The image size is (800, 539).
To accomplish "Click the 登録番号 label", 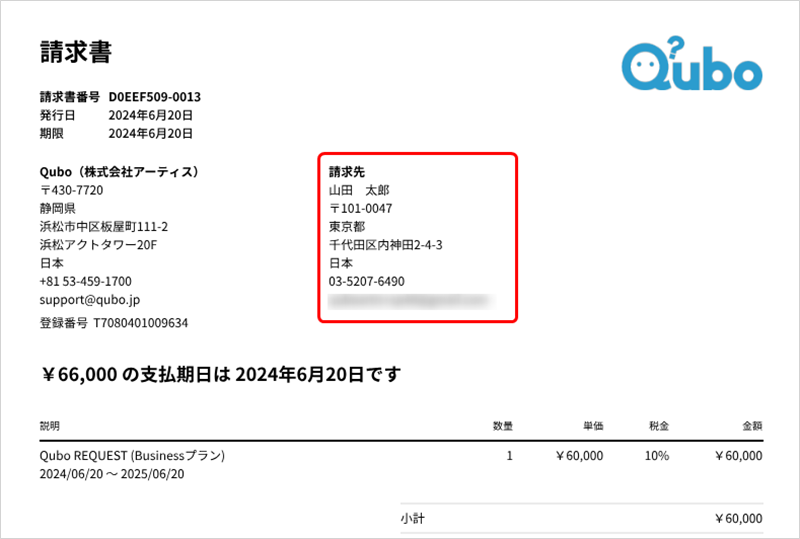I will tap(64, 323).
